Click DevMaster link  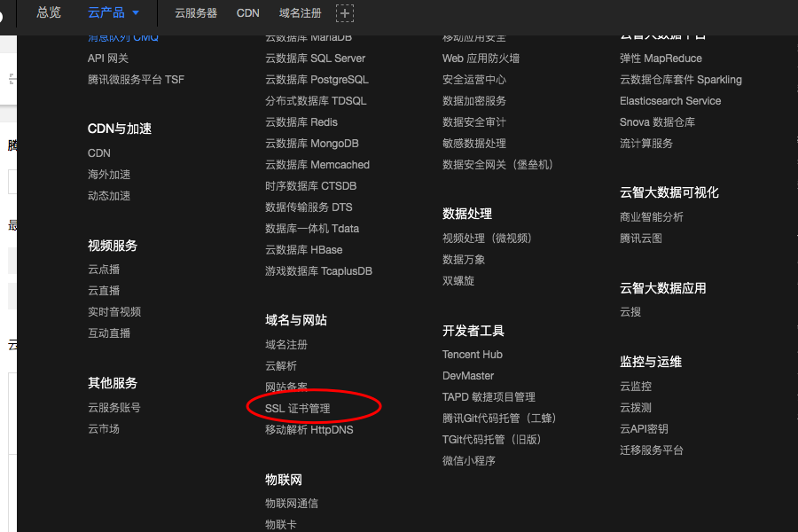point(467,375)
